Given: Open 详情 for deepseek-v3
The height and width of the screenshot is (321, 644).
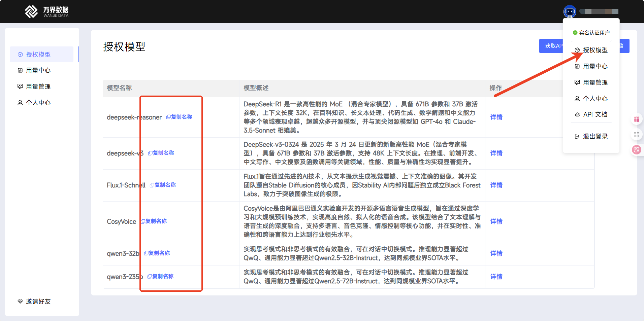Looking at the screenshot, I should click(x=496, y=153).
